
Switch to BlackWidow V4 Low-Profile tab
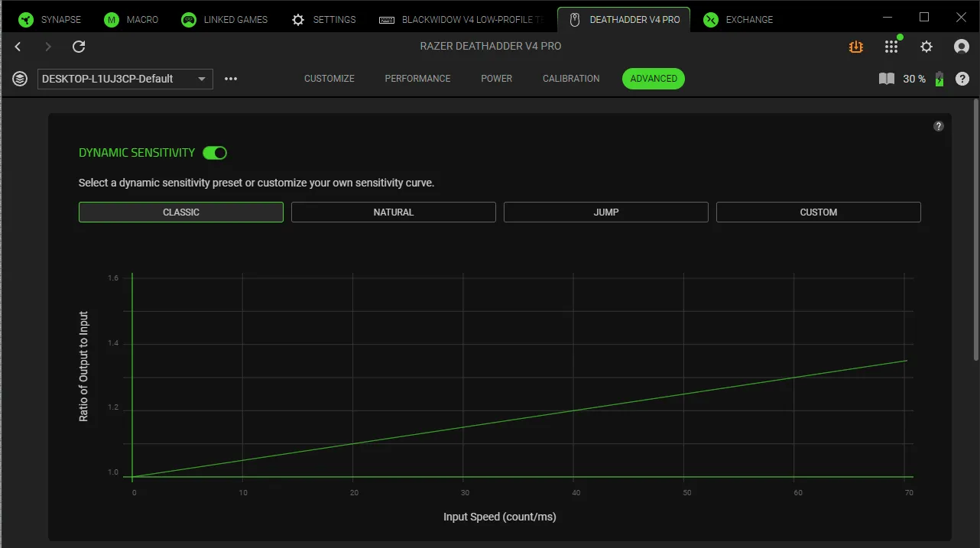click(462, 19)
